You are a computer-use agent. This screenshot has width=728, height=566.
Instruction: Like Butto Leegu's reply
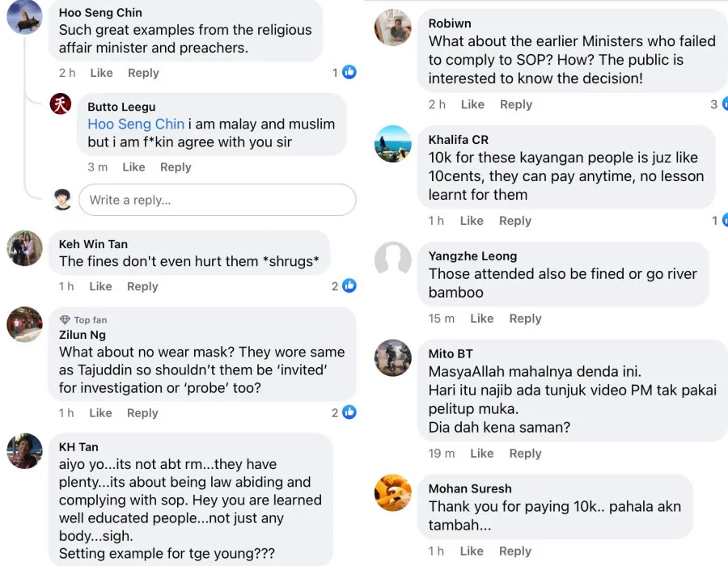[133, 167]
